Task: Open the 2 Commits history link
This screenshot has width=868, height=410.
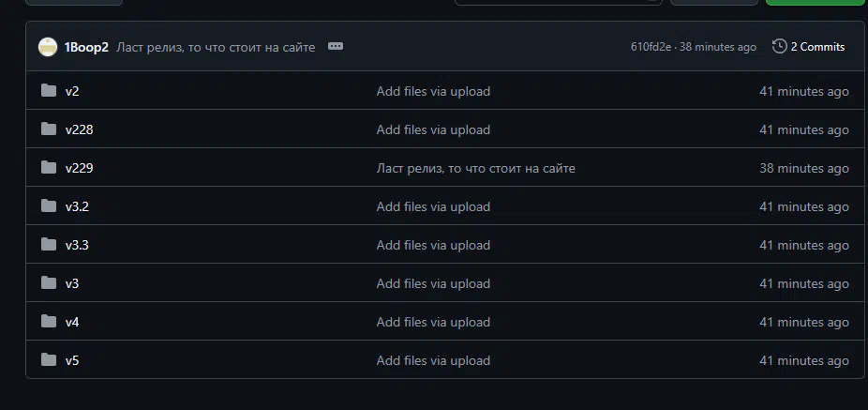Action: [817, 47]
